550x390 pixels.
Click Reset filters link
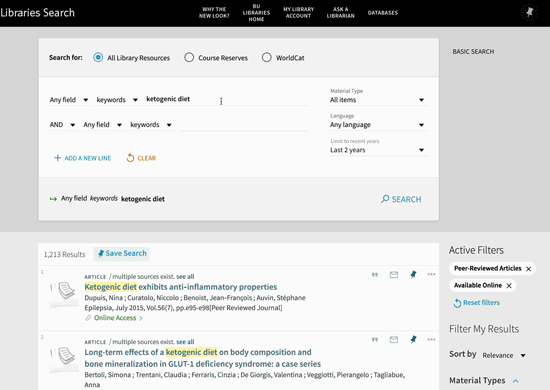476,303
